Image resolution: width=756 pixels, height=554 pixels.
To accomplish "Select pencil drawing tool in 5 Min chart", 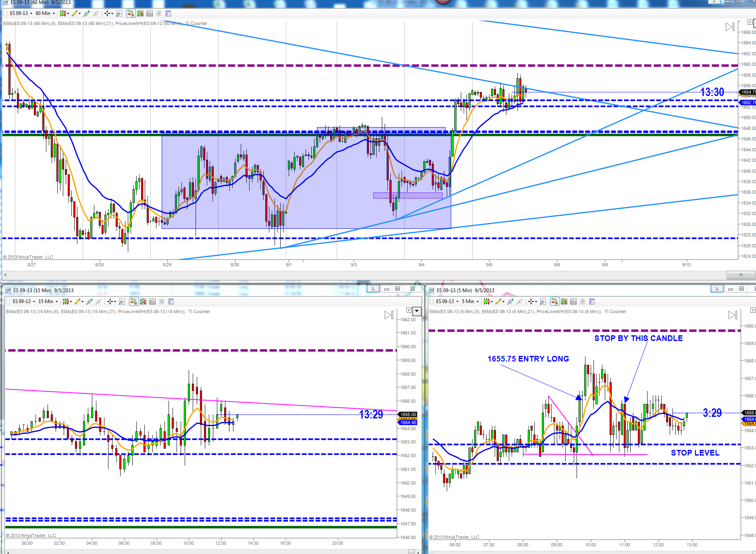I will pyautogui.click(x=499, y=301).
